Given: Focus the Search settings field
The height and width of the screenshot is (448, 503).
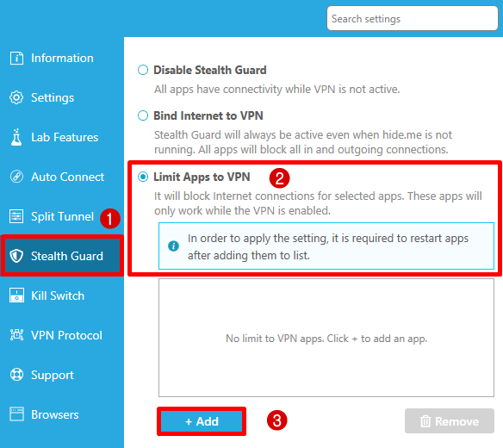Looking at the screenshot, I should [413, 19].
